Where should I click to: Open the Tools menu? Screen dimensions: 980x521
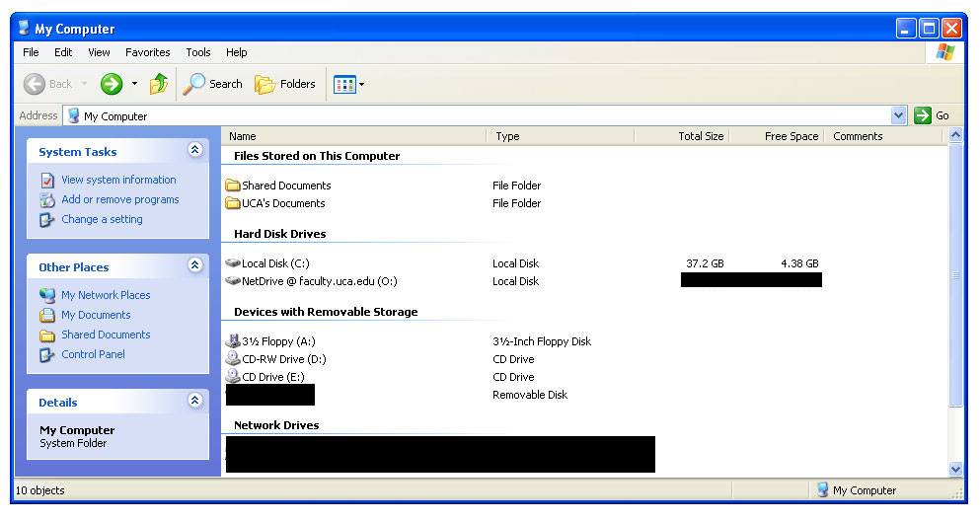coord(198,52)
